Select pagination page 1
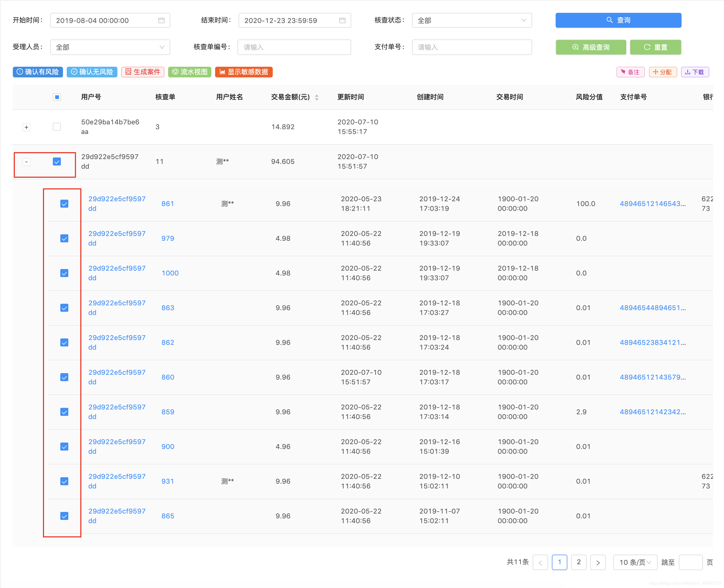This screenshot has height=588, width=724. tap(559, 562)
